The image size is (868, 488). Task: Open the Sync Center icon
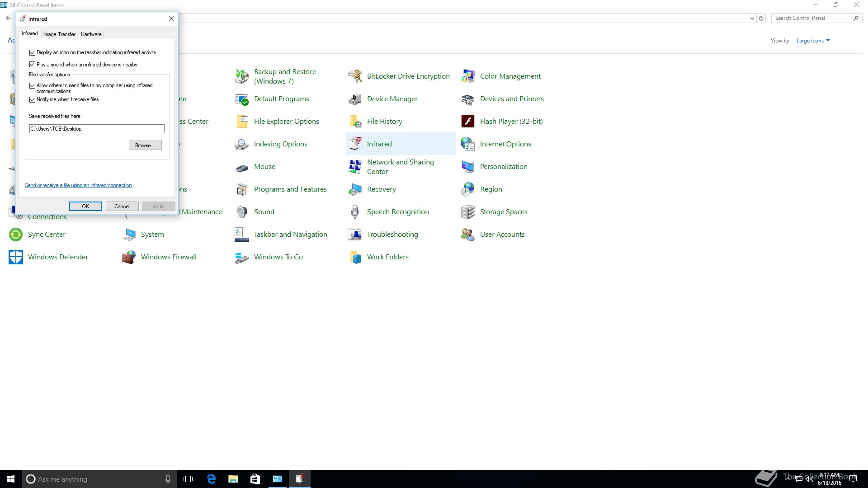click(16, 235)
